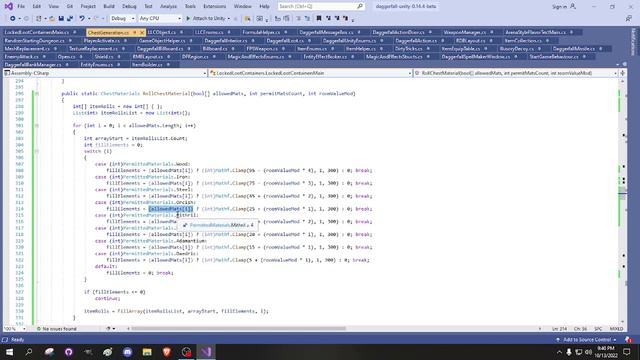Viewport: 640px width, 360px height.
Task: Click the Visual Studio logo icon
Action: tap(8, 7)
